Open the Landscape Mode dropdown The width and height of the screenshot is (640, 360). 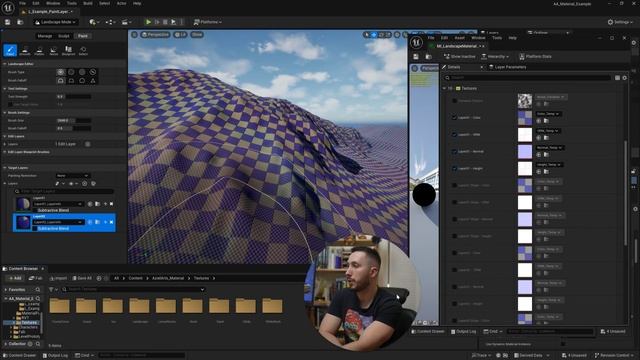click(55, 22)
